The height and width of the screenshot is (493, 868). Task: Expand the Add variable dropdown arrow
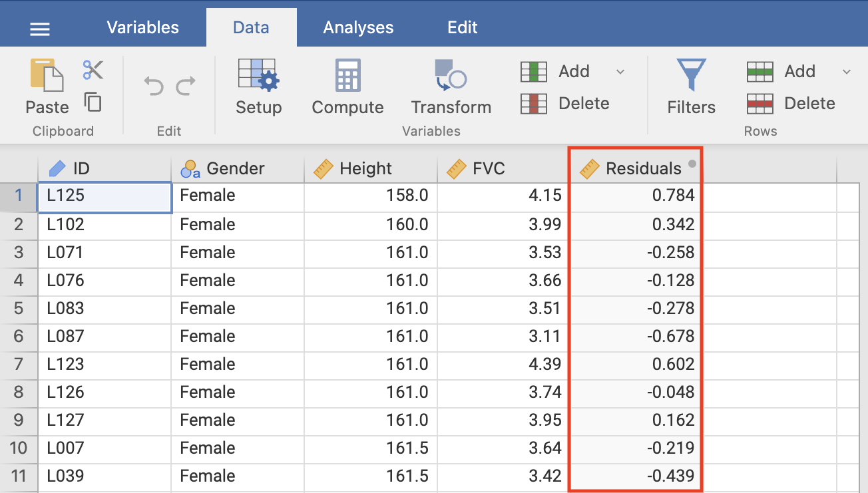(x=620, y=71)
